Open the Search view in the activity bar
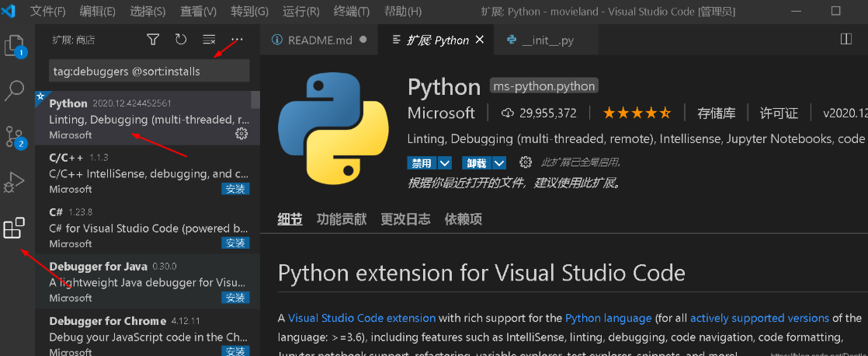The image size is (868, 356). (15, 91)
